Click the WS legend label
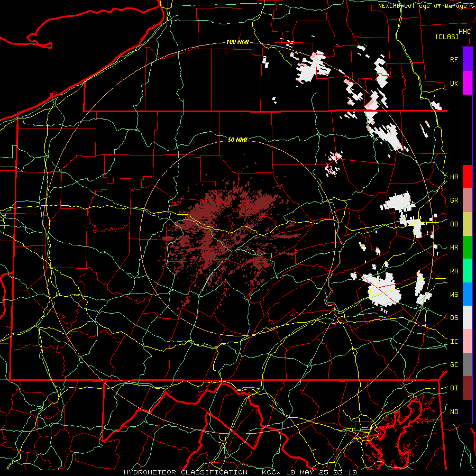The width and height of the screenshot is (476, 476). [x=454, y=295]
